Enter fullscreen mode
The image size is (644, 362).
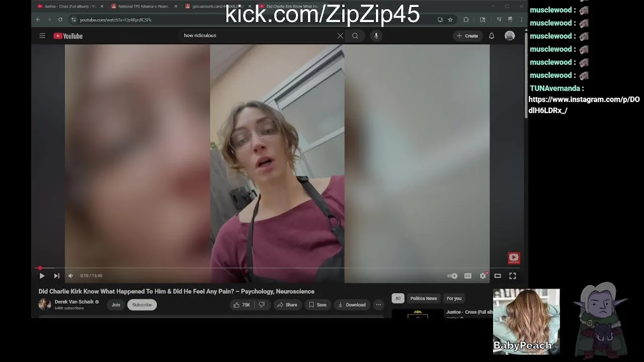[x=513, y=276]
